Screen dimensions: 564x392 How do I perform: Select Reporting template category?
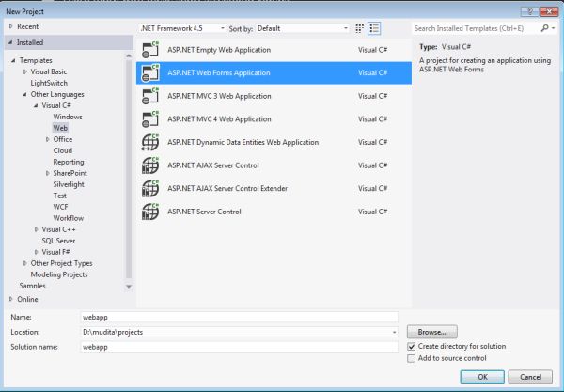[x=69, y=162]
